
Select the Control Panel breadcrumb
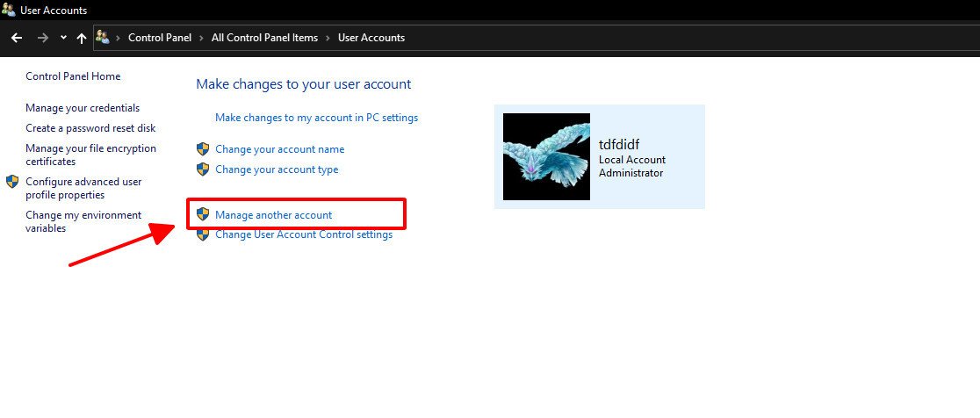tap(160, 38)
